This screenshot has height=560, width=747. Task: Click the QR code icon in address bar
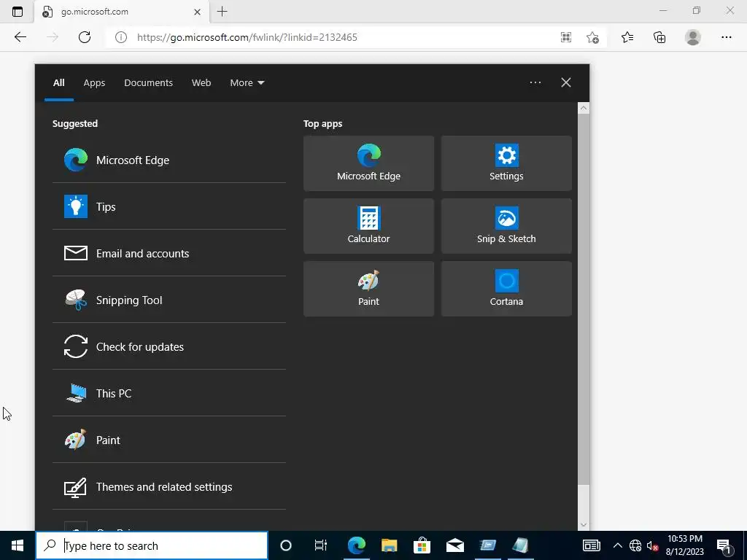pos(566,37)
